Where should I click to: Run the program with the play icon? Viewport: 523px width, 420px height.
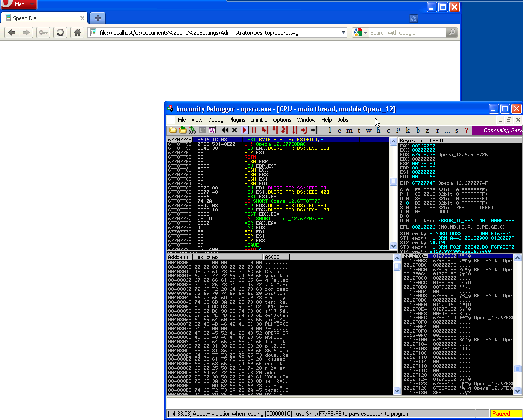click(x=245, y=130)
